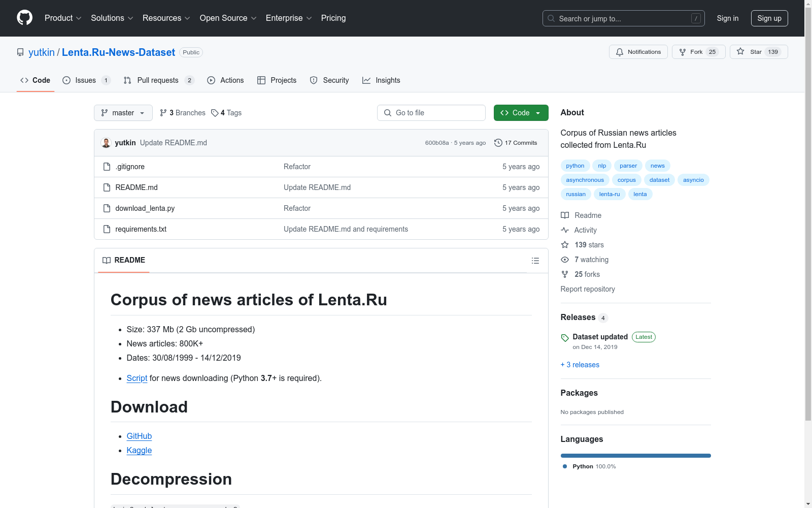Star the Lenta.Ru-News-Dataset repository
This screenshot has height=508, width=812.
758,52
